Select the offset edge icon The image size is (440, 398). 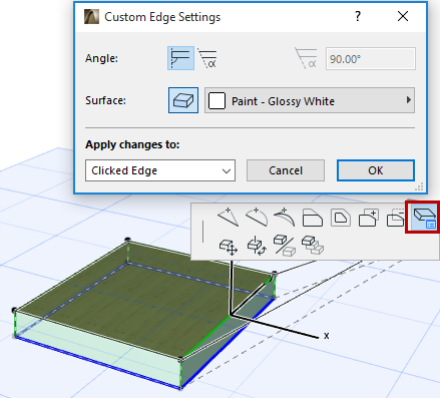(x=312, y=218)
